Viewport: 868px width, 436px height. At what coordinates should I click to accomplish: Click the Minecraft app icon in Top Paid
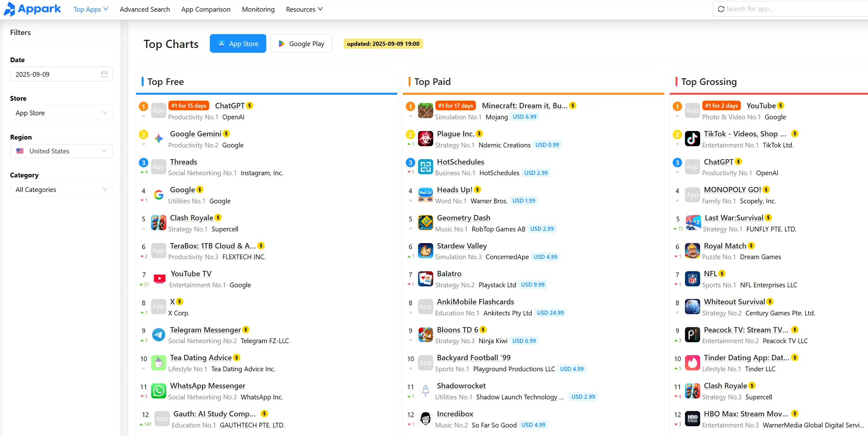click(425, 110)
